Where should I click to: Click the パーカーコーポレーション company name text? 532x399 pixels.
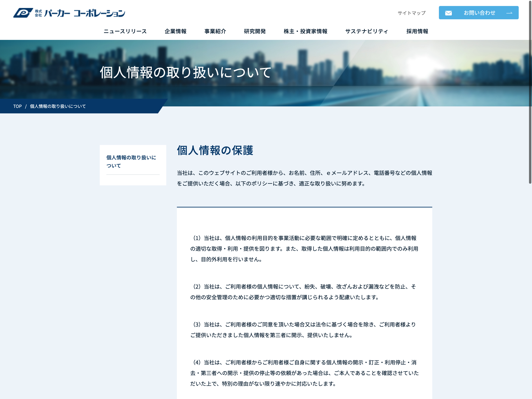[x=85, y=13]
